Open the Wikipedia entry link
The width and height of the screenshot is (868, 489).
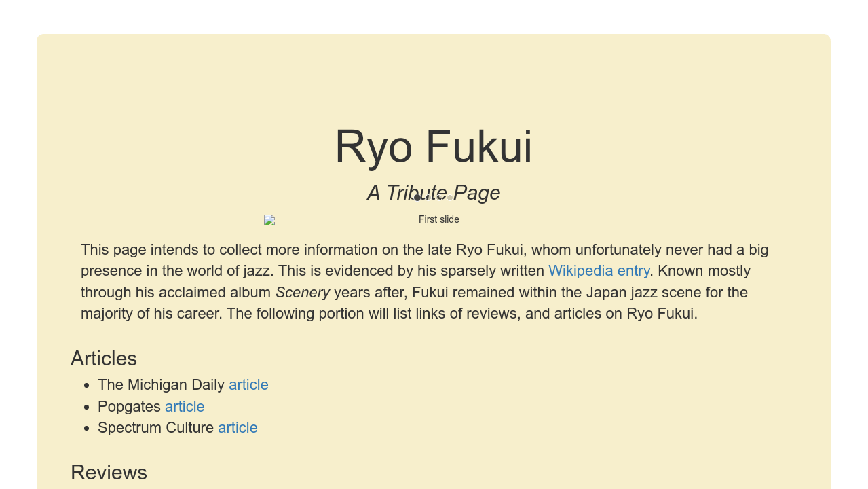(x=599, y=271)
